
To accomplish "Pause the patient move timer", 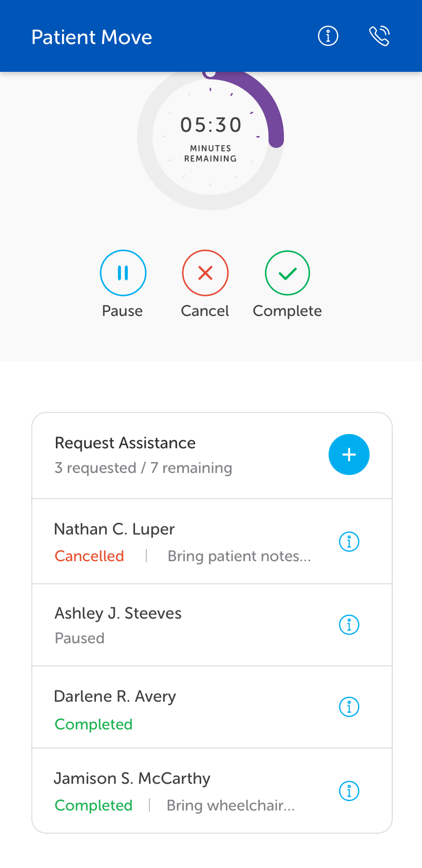I will click(123, 273).
